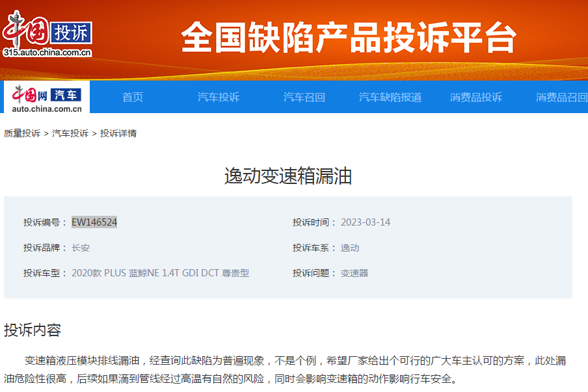Click the banner title 全国缺陷产品投诉平台

(349, 38)
